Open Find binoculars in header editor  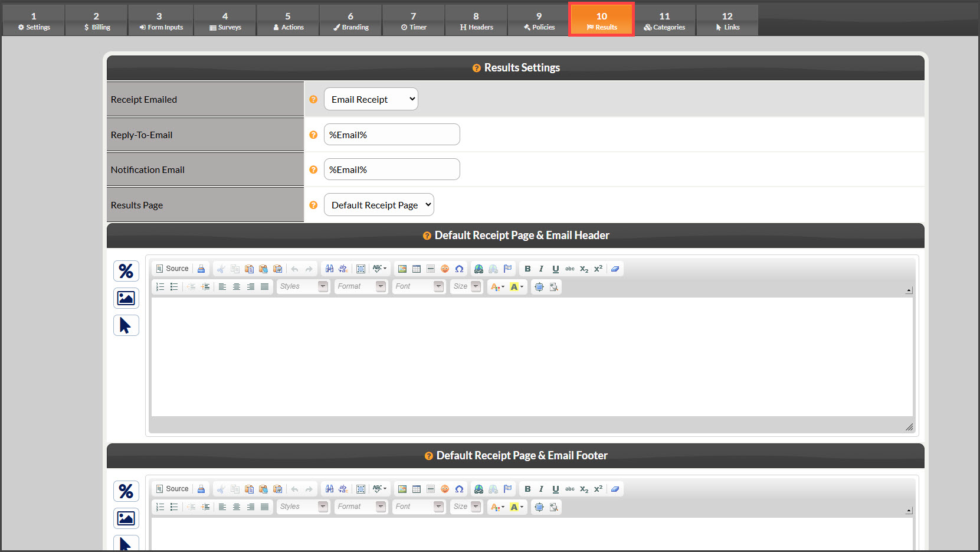tap(329, 269)
